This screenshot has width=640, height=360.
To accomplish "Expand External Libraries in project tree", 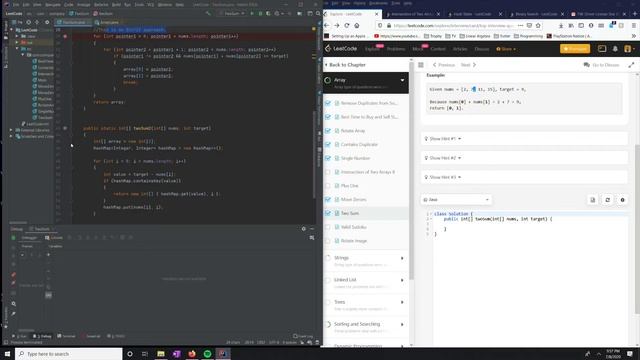I will point(11,130).
